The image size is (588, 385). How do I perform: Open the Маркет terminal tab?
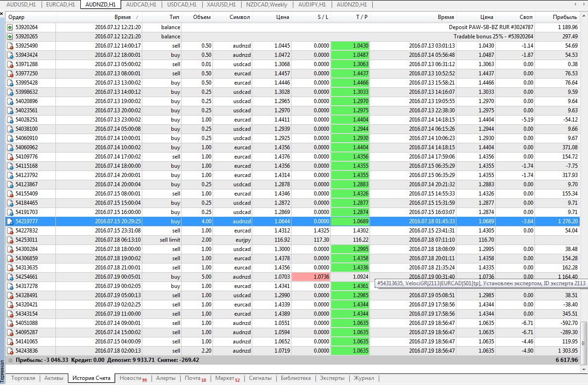pos(227,378)
